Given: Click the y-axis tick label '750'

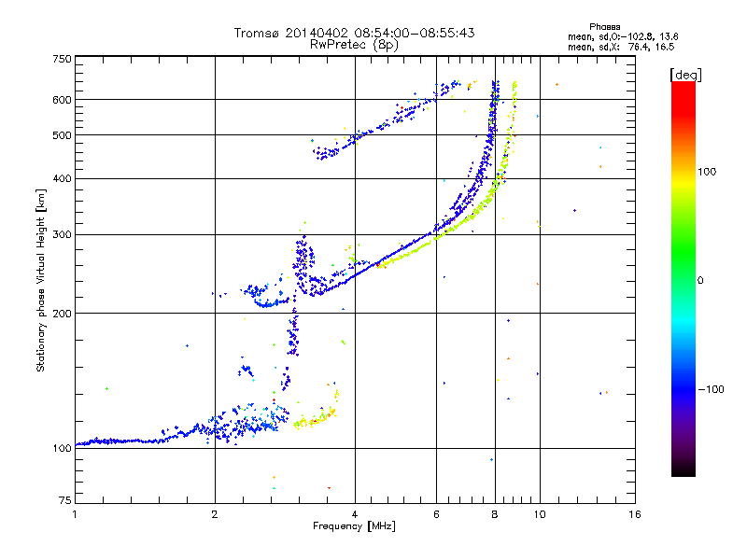Looking at the screenshot, I should click(63, 59).
